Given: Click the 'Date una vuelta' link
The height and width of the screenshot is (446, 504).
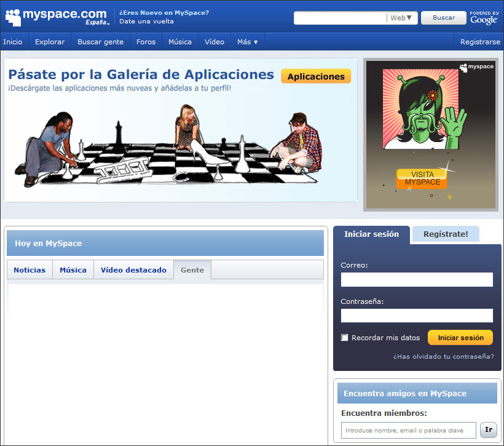Looking at the screenshot, I should [146, 21].
